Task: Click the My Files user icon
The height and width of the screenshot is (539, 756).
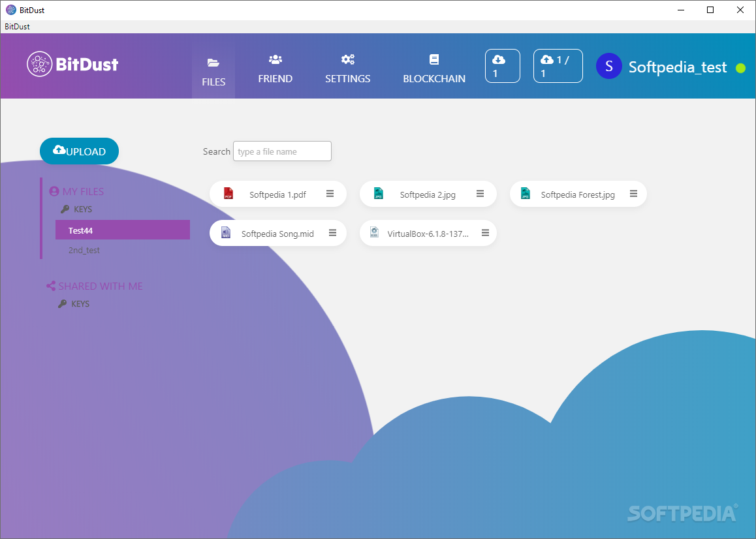Action: 54,191
